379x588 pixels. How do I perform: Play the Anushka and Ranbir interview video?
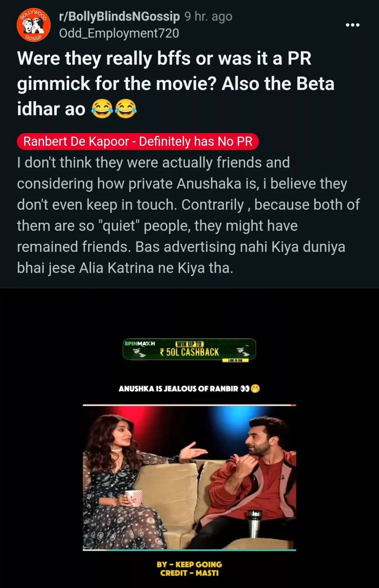point(189,477)
